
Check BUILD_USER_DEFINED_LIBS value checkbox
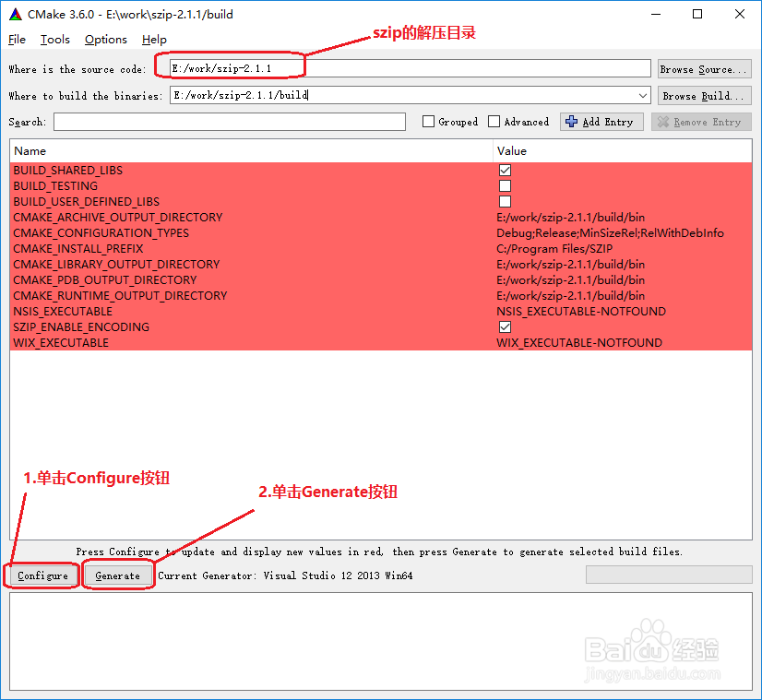pyautogui.click(x=505, y=202)
